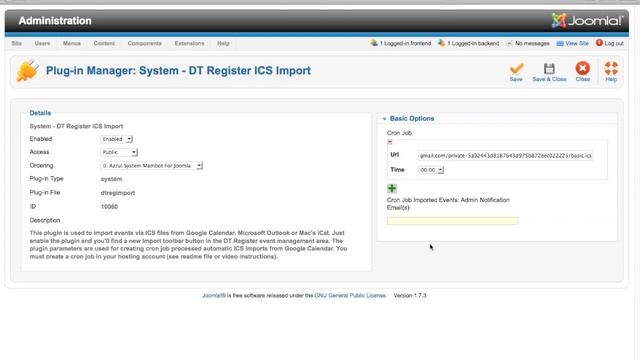Click the plug-in manager plug icon
Viewport: 640px width, 360px height.
[28, 70]
